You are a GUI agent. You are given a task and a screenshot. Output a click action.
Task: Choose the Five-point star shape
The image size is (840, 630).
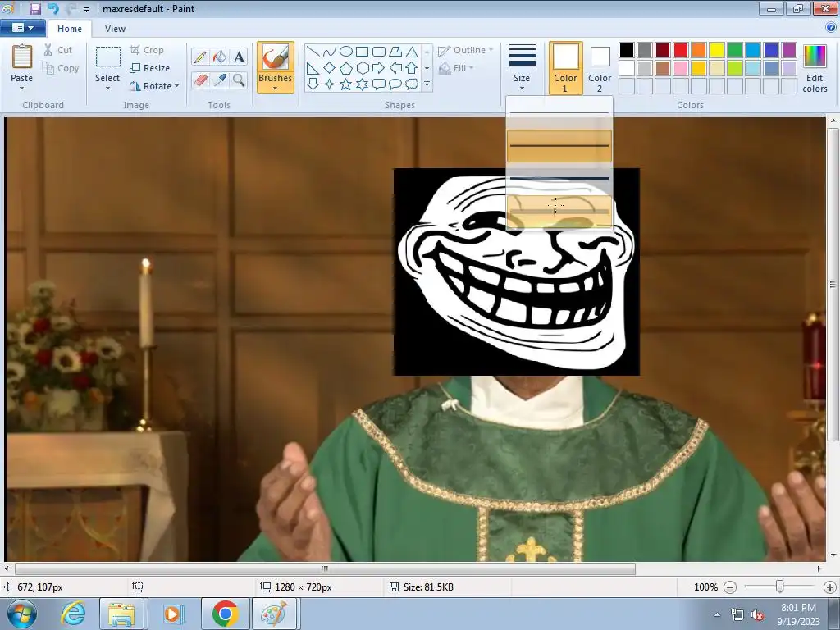[346, 84]
